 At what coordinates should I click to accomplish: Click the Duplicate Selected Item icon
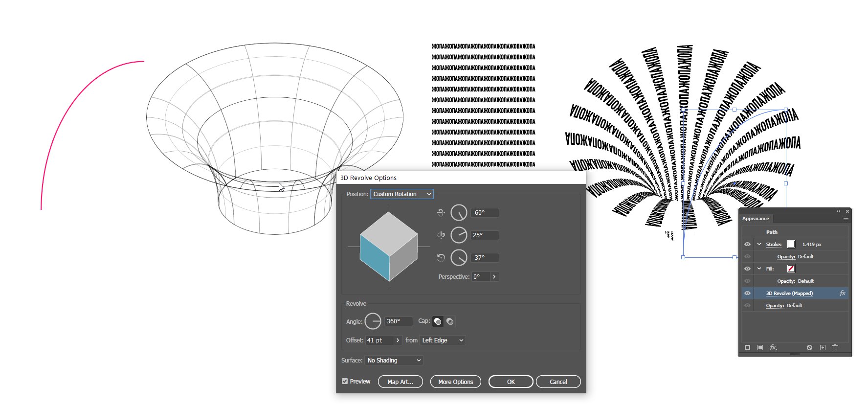(823, 347)
